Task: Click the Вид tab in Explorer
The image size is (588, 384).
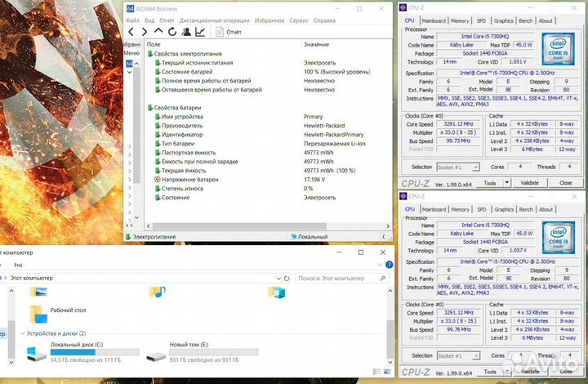Action: coord(18,265)
